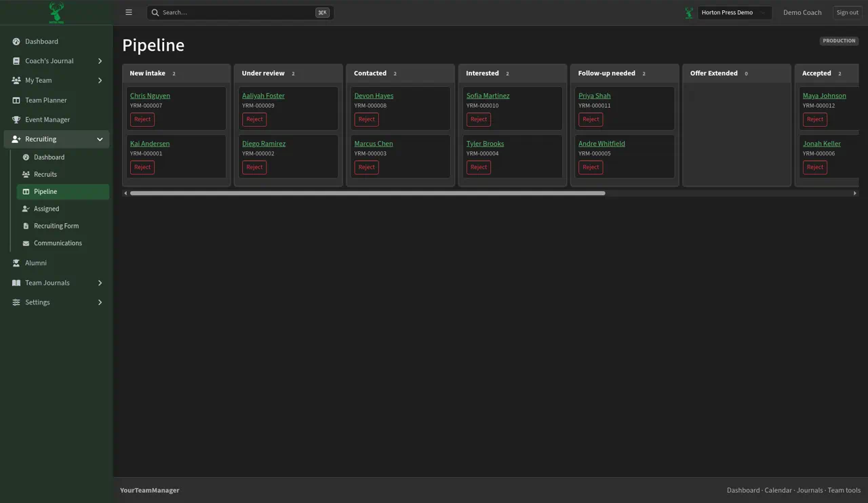Select Recruits in the Recruiting submenu

point(62,174)
